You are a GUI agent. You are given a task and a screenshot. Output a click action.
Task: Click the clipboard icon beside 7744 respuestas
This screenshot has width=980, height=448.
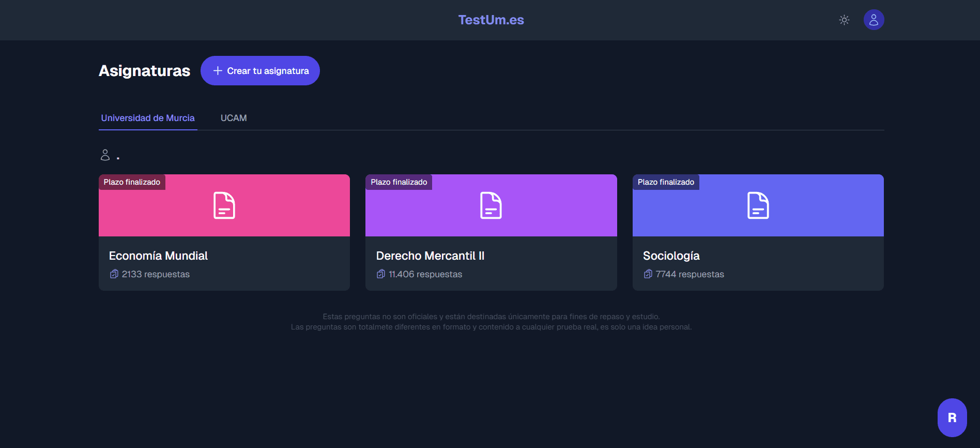point(648,274)
